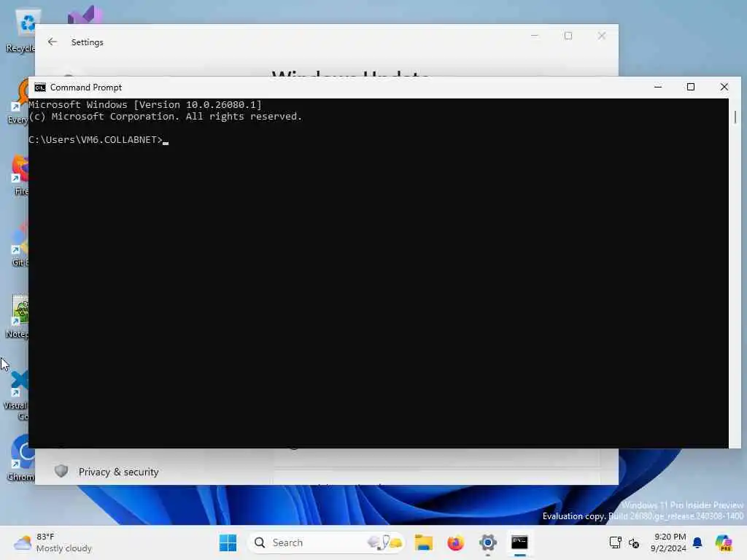Click the Command Prompt title bar icon

(x=40, y=87)
